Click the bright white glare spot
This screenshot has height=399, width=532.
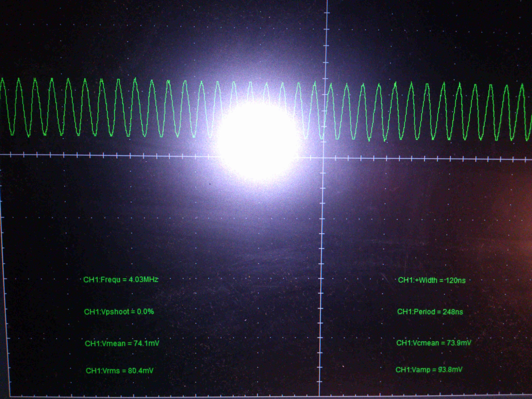coord(258,142)
